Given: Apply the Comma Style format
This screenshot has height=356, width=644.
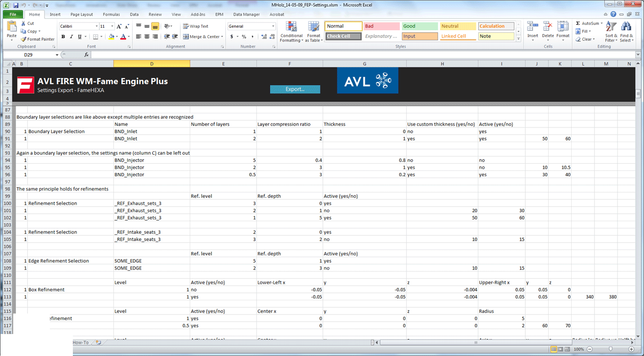Looking at the screenshot, I should (252, 37).
